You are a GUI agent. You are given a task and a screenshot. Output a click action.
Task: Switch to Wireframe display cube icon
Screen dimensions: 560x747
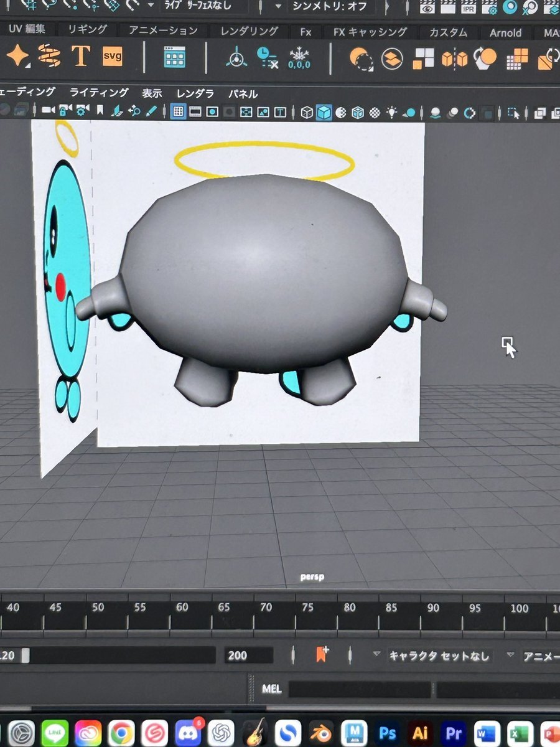click(307, 113)
